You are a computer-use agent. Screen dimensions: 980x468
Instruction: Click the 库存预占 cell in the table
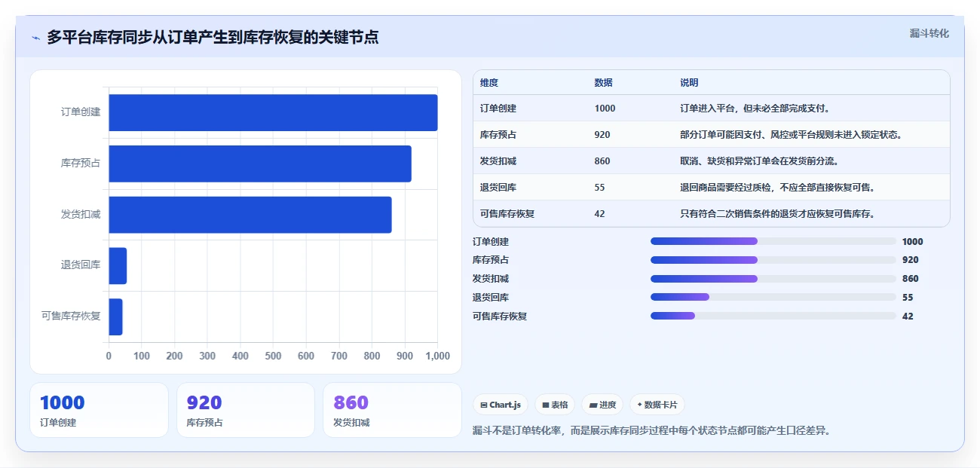[x=498, y=135]
